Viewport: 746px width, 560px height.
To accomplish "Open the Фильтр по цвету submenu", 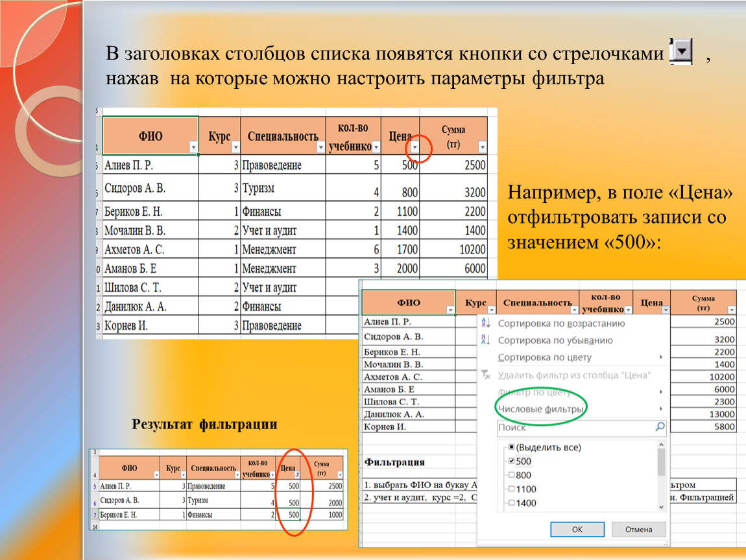I will (534, 391).
